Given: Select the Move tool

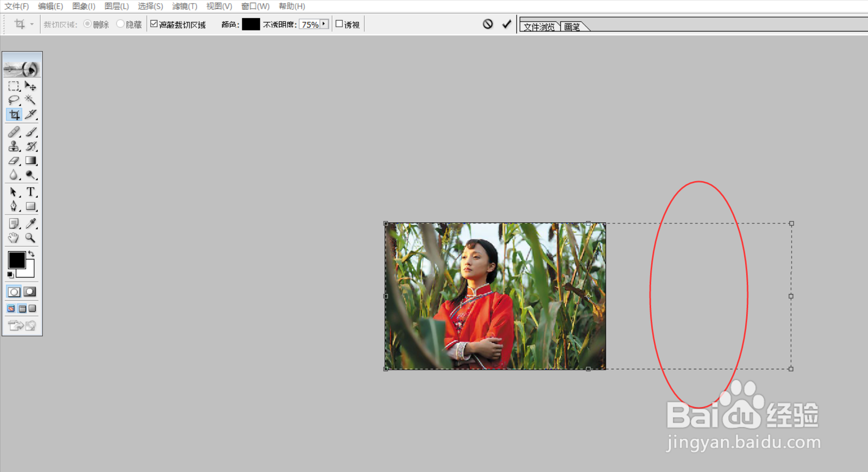Looking at the screenshot, I should pyautogui.click(x=30, y=86).
